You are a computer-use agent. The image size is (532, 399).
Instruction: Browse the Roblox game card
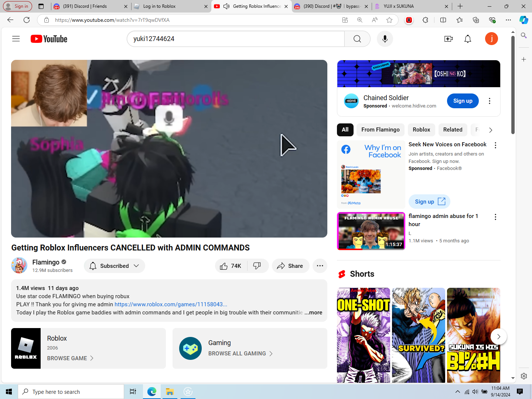coord(88,348)
